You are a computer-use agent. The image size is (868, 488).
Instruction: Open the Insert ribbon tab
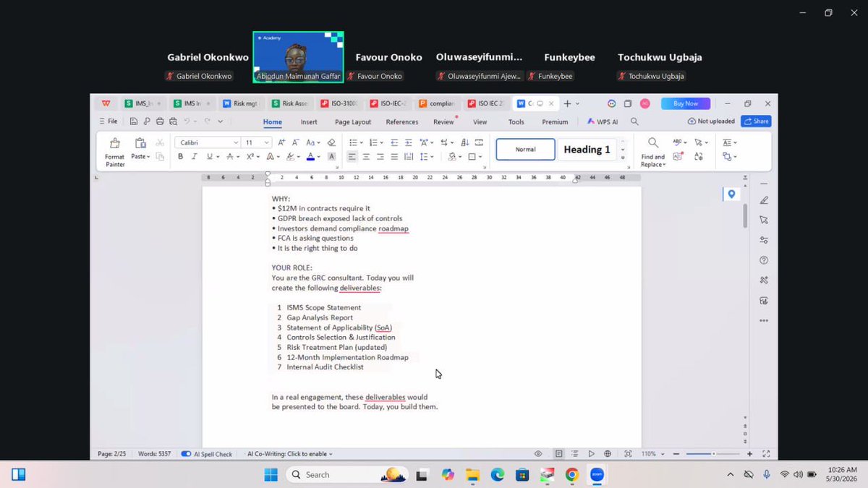pos(309,122)
